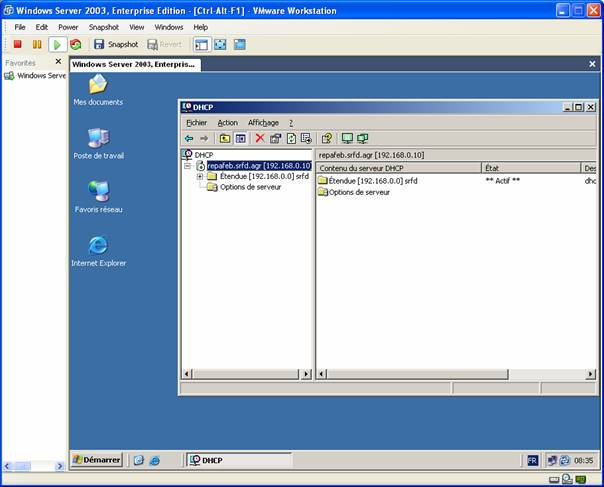Toggle the console tree show/hide icon
Screen dimensions: 604x487
[x=241, y=138]
